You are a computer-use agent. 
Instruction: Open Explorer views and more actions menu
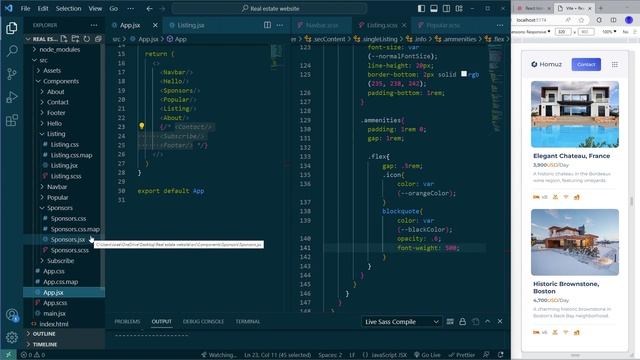94,25
